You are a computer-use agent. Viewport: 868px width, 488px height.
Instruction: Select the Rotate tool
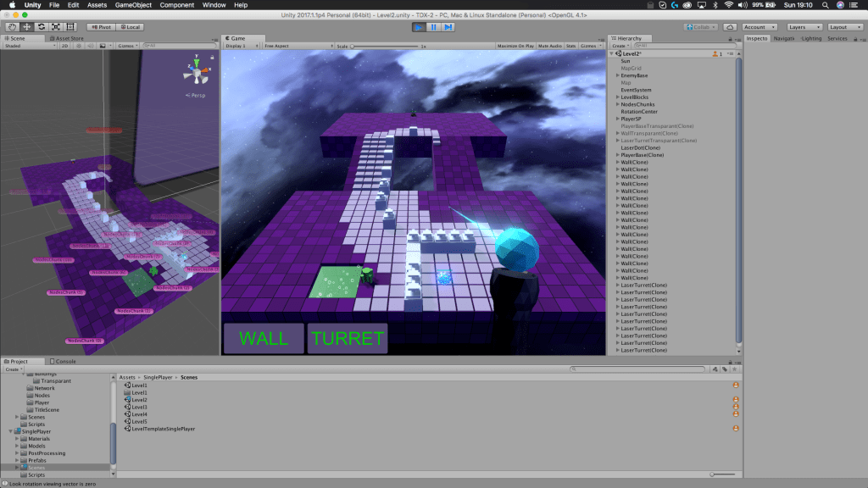tap(40, 27)
